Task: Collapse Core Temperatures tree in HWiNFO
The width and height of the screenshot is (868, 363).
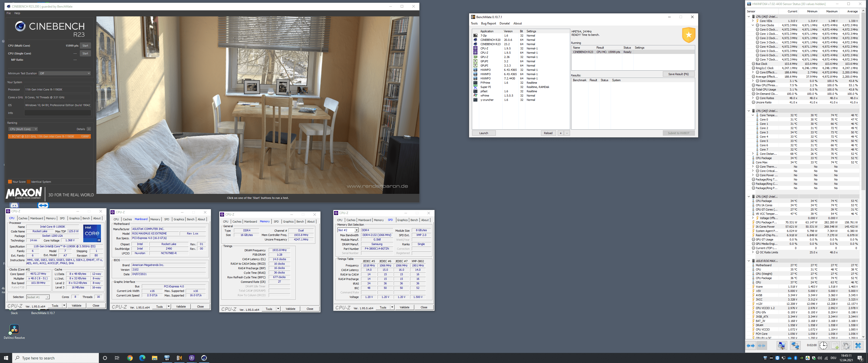Action: [753, 115]
